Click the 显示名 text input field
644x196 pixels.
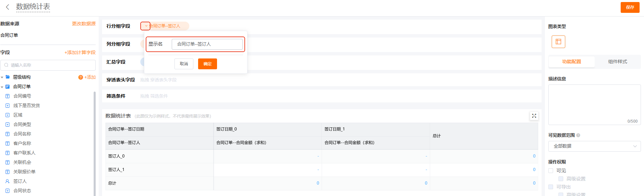click(207, 44)
